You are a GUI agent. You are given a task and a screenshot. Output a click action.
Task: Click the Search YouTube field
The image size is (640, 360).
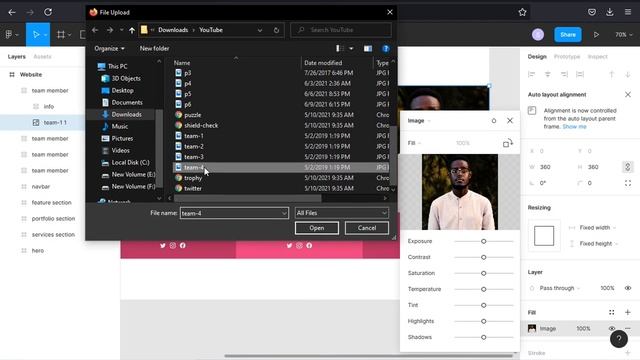pyautogui.click(x=341, y=30)
